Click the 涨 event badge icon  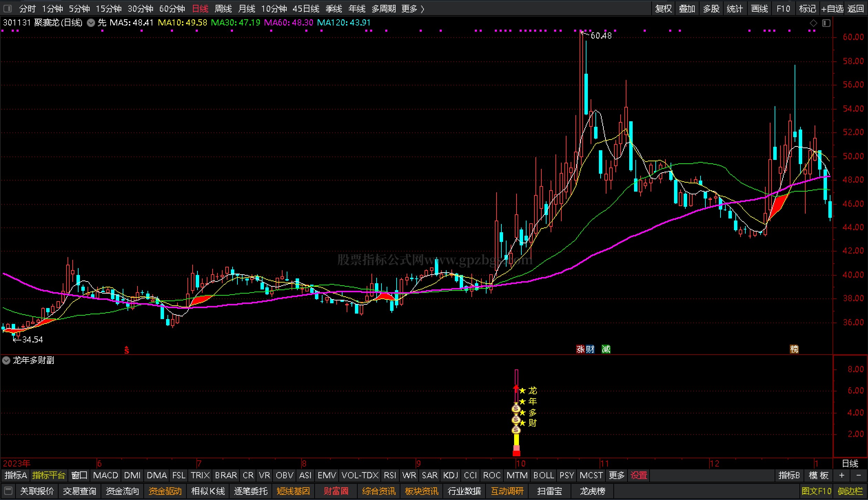pos(580,349)
